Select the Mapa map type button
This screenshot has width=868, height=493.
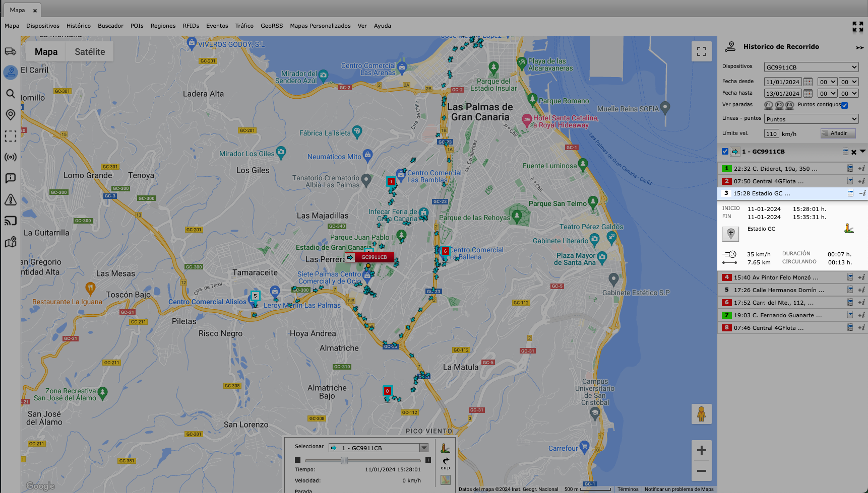coord(46,51)
